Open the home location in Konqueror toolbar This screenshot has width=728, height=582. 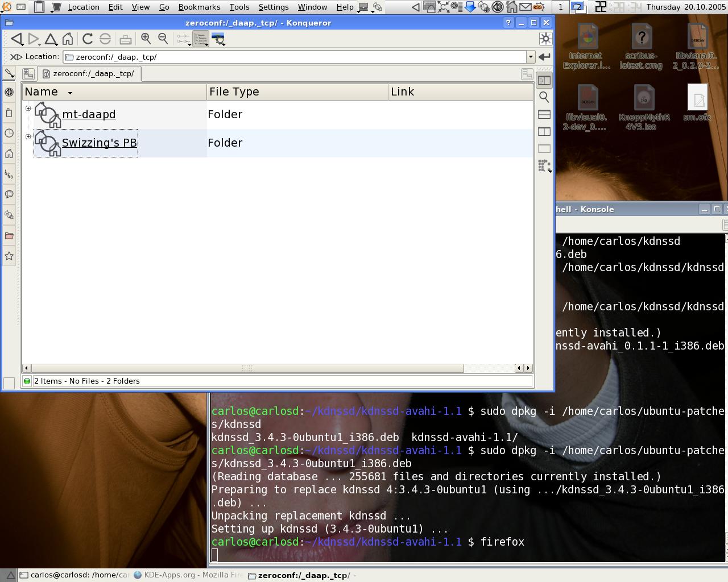tap(68, 39)
